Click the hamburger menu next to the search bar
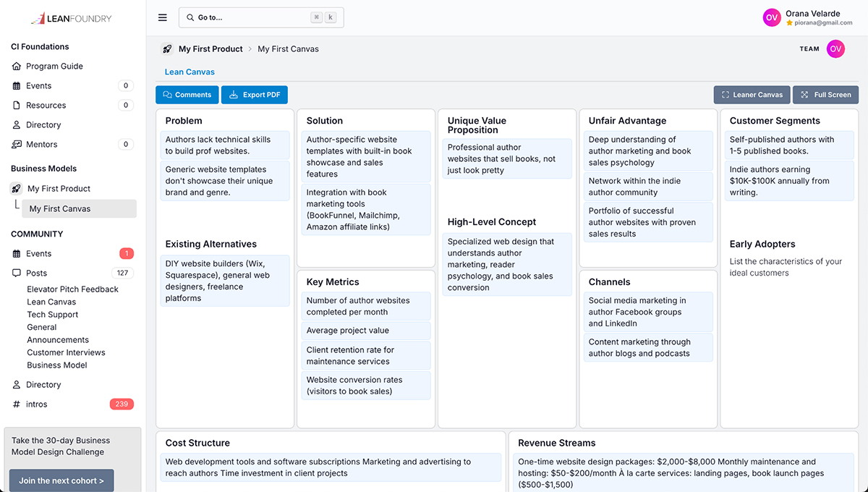 pyautogui.click(x=162, y=17)
